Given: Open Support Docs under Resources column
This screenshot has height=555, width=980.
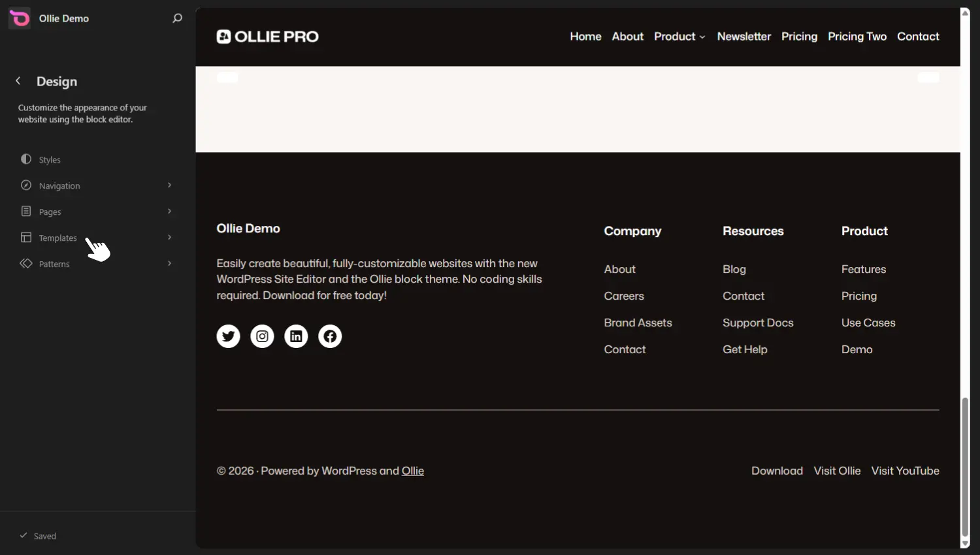Looking at the screenshot, I should tap(758, 323).
